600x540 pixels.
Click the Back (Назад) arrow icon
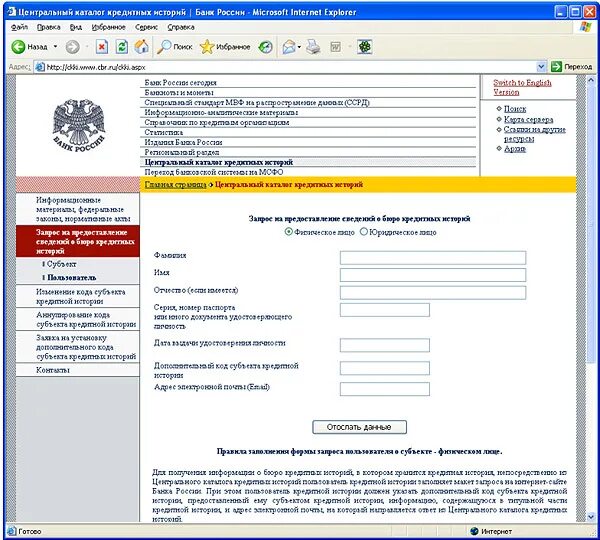[x=18, y=47]
